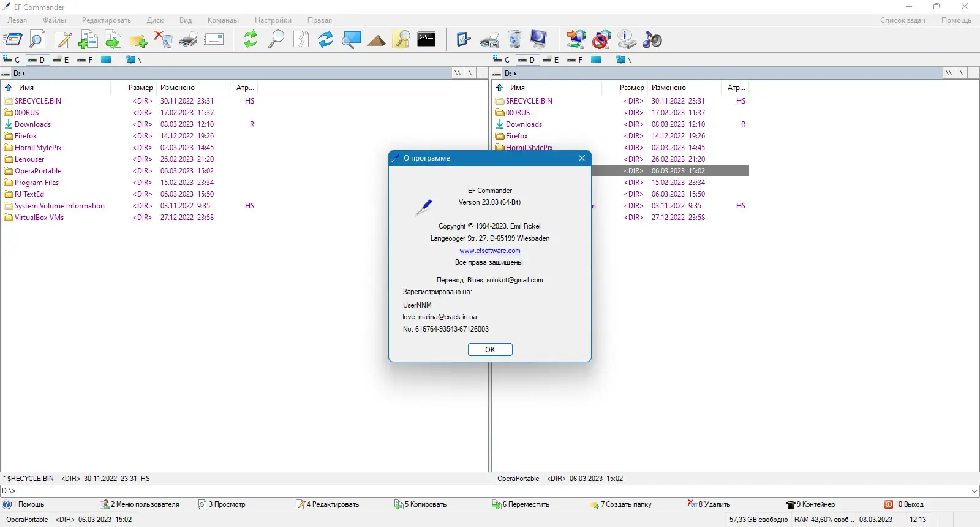Click the envelope mail toolbar icon

214,40
